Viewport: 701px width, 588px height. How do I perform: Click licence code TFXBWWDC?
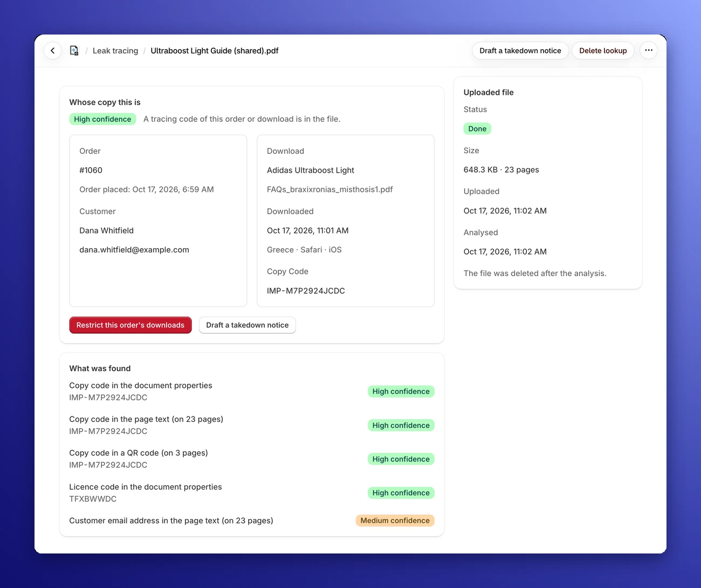click(x=93, y=499)
